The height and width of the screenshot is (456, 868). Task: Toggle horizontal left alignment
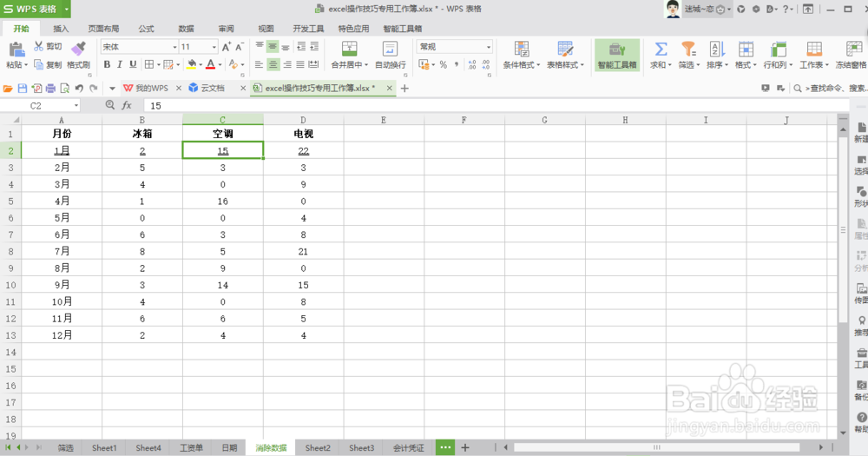point(259,65)
